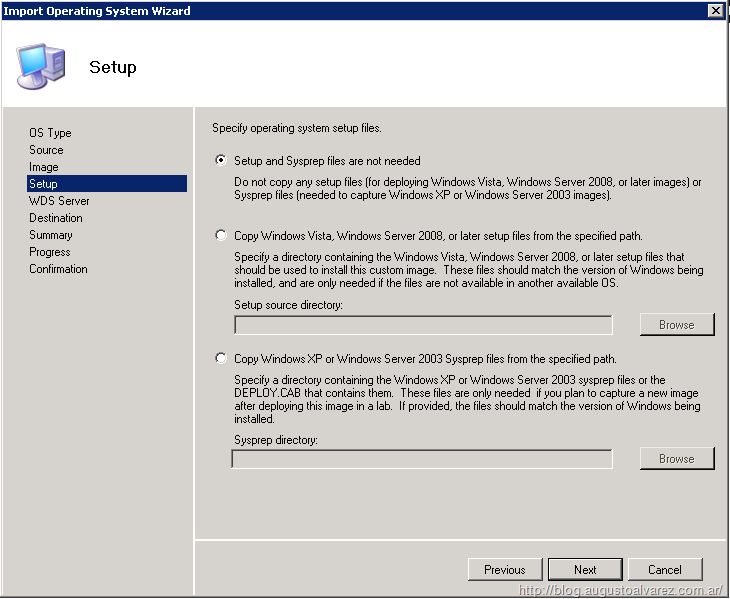Navigate to the Destination step
This screenshot has width=730, height=599.
click(x=56, y=218)
